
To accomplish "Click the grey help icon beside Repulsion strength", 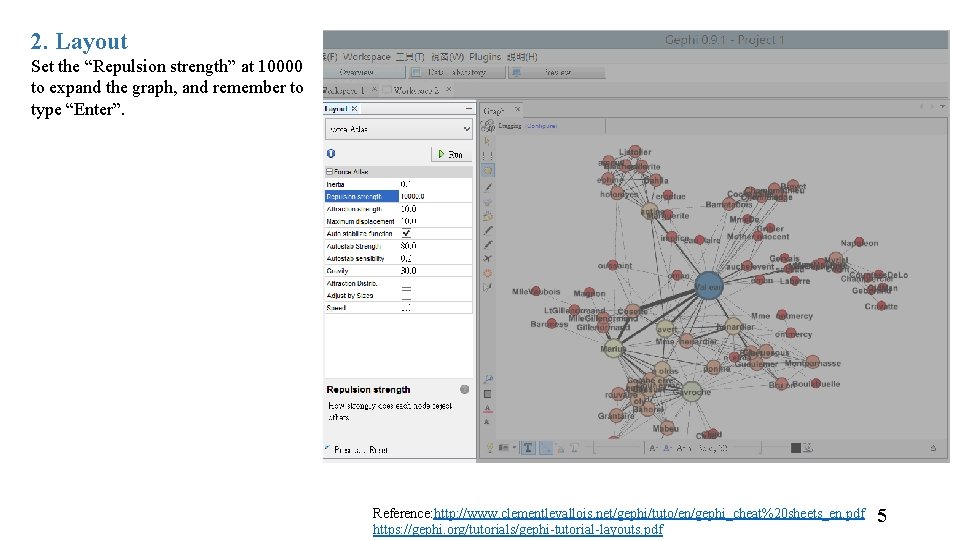I will point(465,389).
